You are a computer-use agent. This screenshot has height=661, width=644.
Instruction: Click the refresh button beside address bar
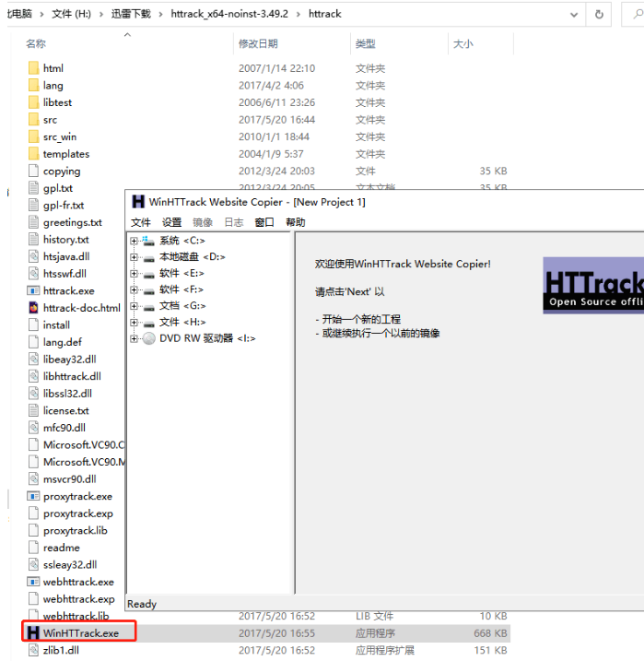point(600,15)
